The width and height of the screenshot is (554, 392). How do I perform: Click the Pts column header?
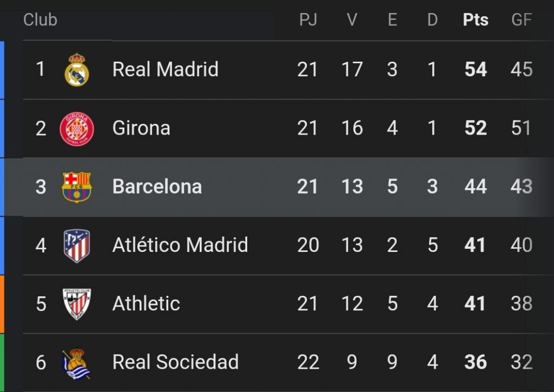click(476, 20)
